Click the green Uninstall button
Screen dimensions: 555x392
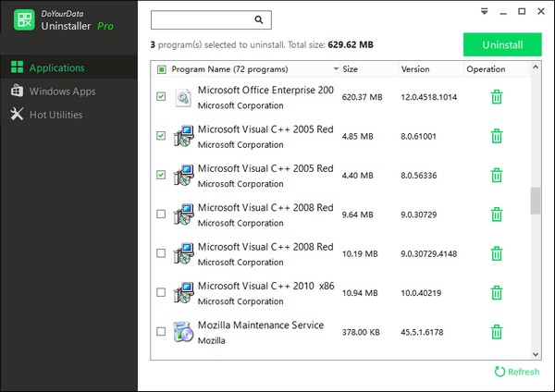point(502,44)
